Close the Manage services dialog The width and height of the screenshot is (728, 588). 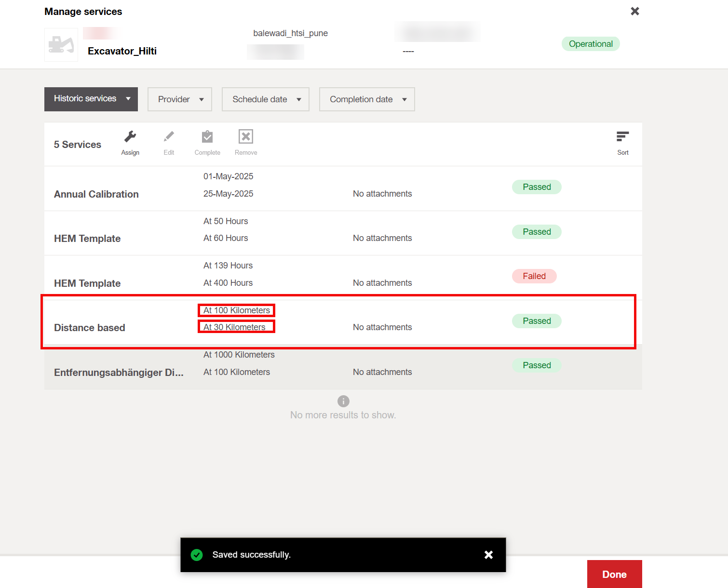tap(635, 11)
